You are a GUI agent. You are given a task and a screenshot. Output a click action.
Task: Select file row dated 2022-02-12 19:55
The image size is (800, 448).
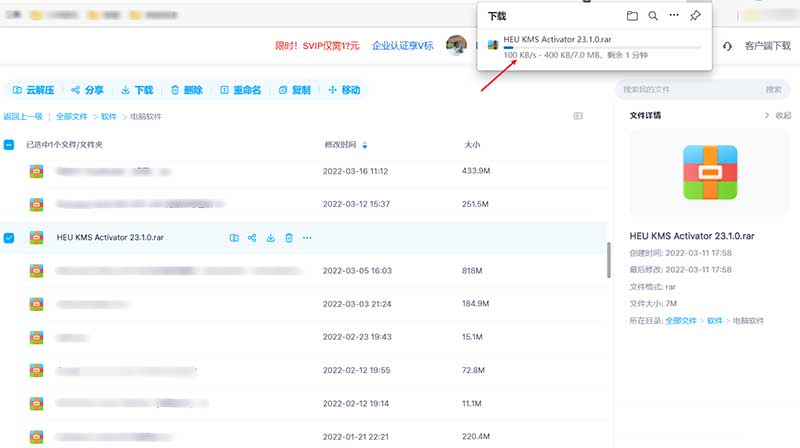304,370
